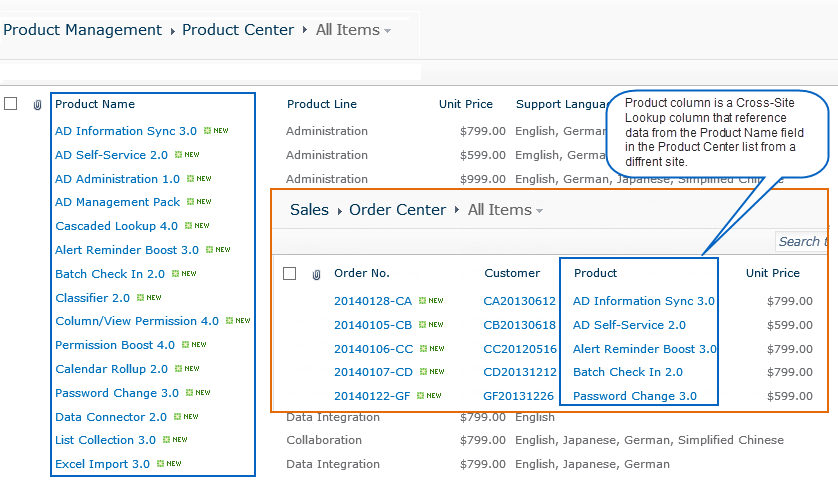Click attachment paperclip icon in Product Center header

[x=37, y=104]
